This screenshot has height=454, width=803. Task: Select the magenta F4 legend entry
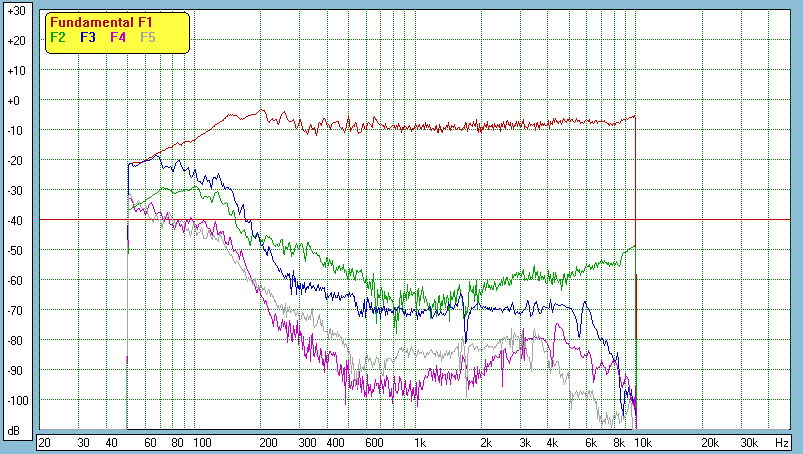pos(118,37)
